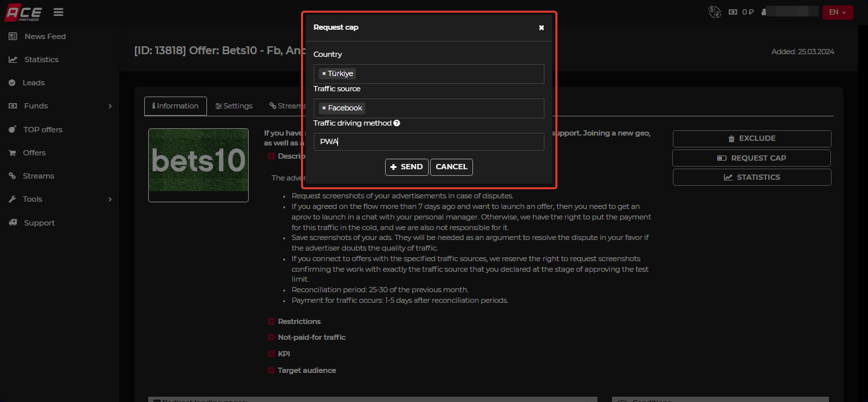Remove the Türkiye tag with its x
868x402 pixels.
(324, 74)
